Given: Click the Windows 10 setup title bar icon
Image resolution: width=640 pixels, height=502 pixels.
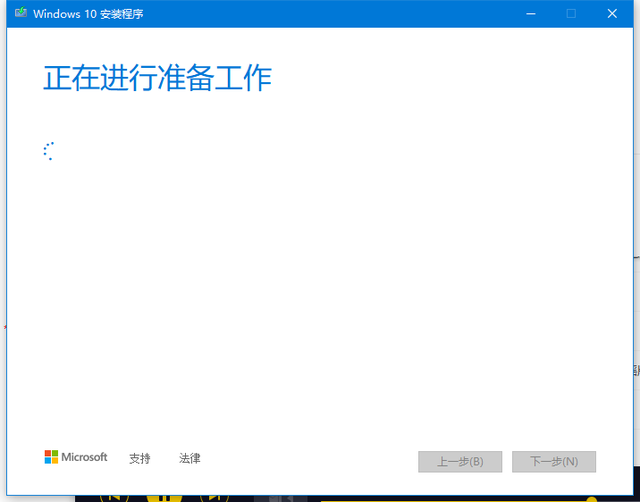Looking at the screenshot, I should pyautogui.click(x=21, y=13).
